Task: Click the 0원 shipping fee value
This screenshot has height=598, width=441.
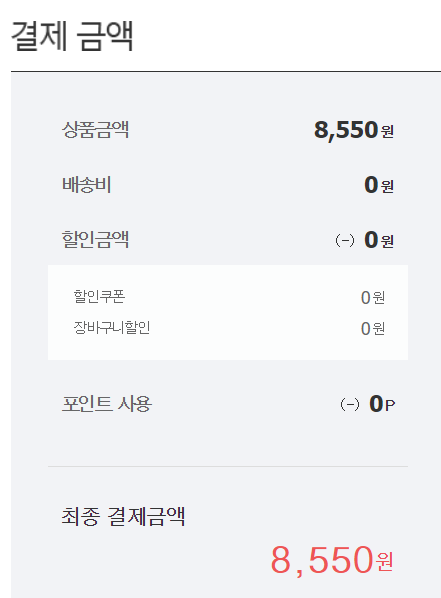Action: (x=379, y=185)
